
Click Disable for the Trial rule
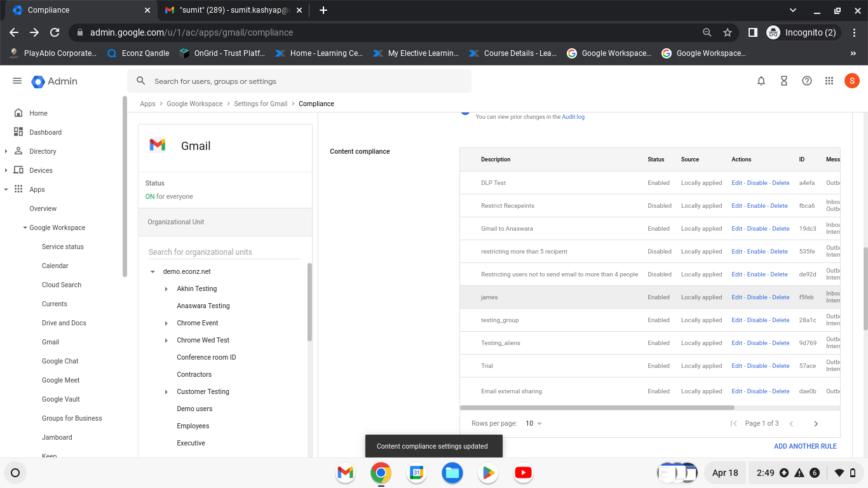point(757,366)
